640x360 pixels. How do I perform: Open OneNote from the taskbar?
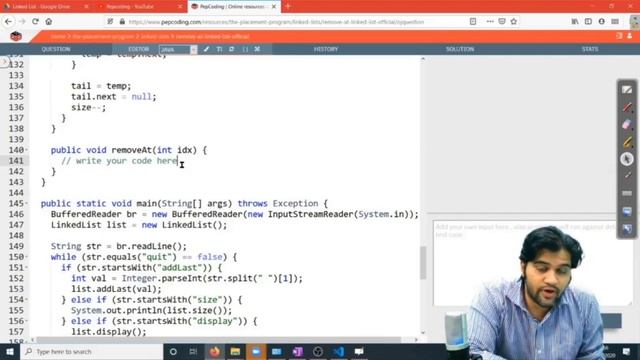298,351
